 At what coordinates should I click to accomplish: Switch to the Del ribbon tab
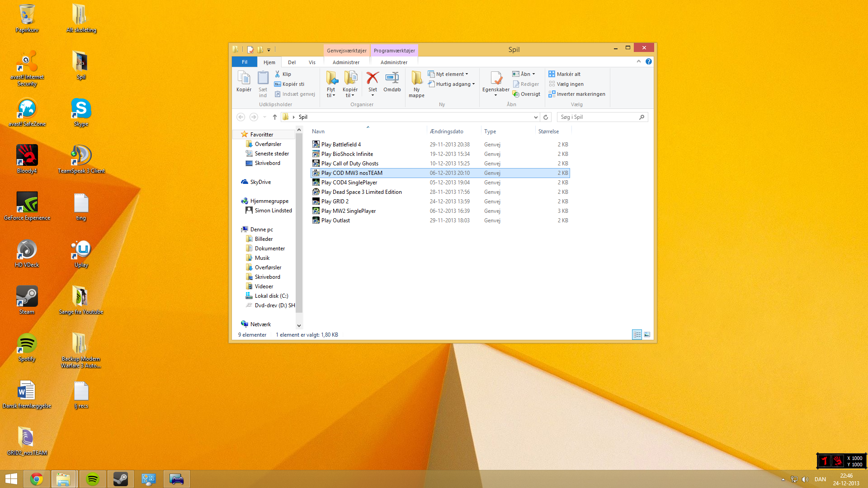coord(292,62)
